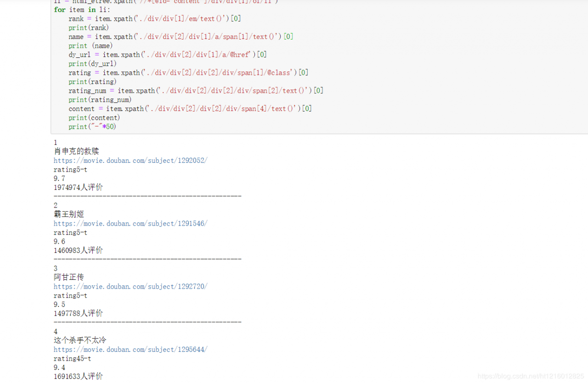Click the text 1497788人评价
The width and height of the screenshot is (588, 384).
coord(78,313)
